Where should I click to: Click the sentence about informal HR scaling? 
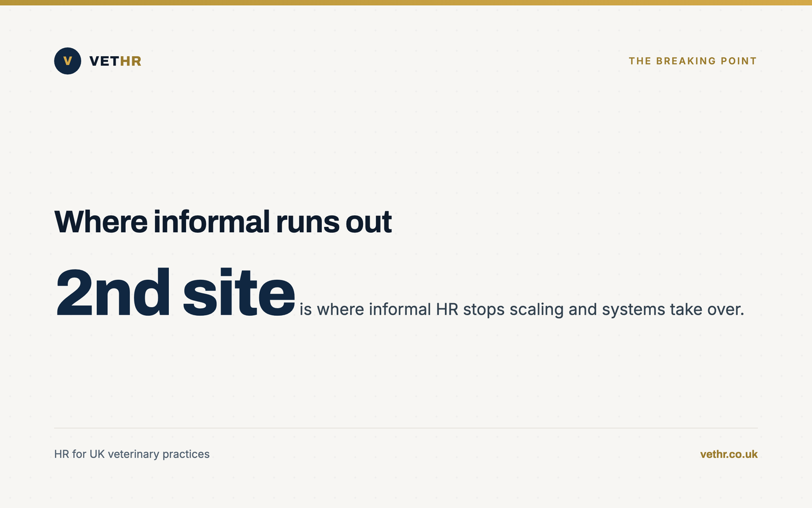pos(521,309)
